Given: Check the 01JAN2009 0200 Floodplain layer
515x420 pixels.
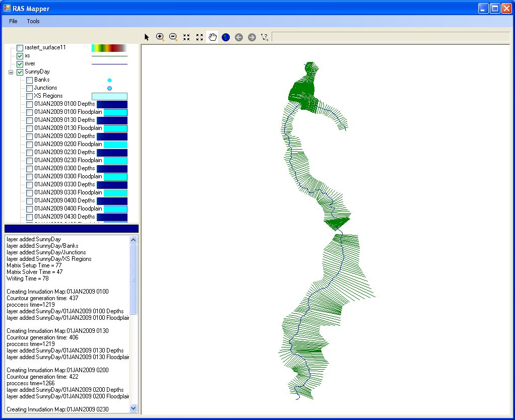Looking at the screenshot, I should click(x=30, y=145).
